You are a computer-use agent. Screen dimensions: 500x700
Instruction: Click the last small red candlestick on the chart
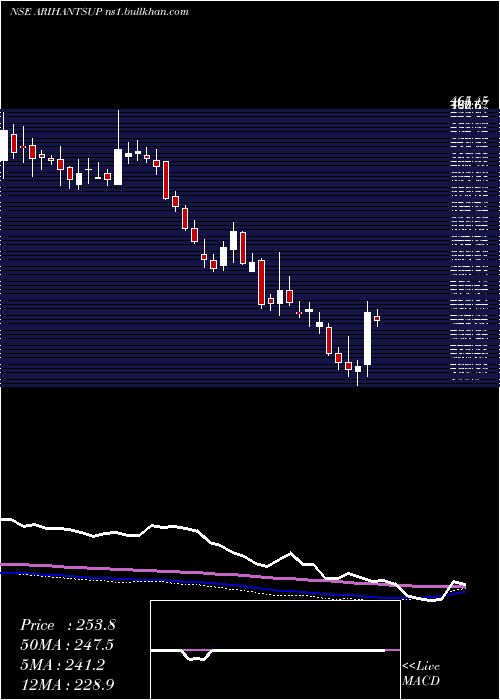pos(377,318)
